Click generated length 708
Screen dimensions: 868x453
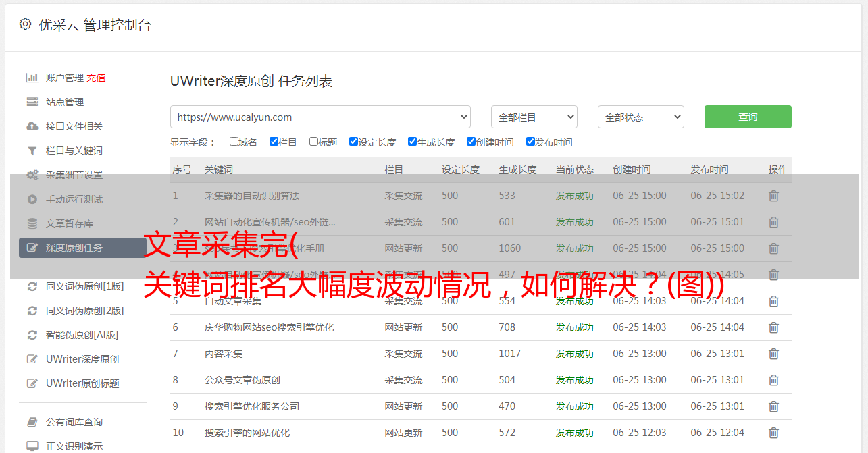pos(507,327)
